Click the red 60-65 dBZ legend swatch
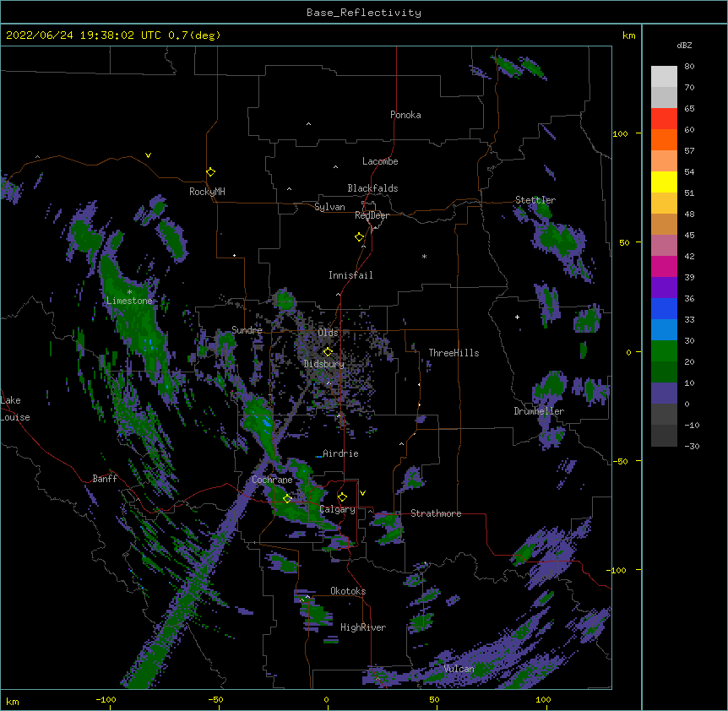 pyautogui.click(x=664, y=119)
